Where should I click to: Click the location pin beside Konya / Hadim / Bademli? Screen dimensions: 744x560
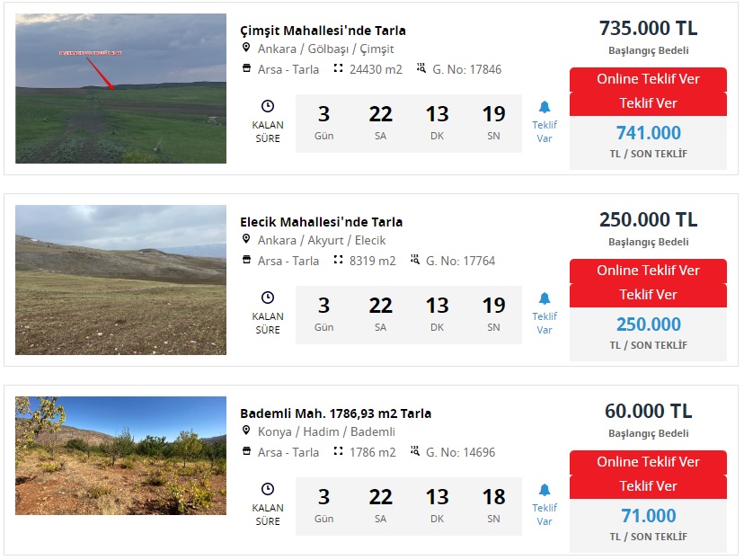pos(246,431)
